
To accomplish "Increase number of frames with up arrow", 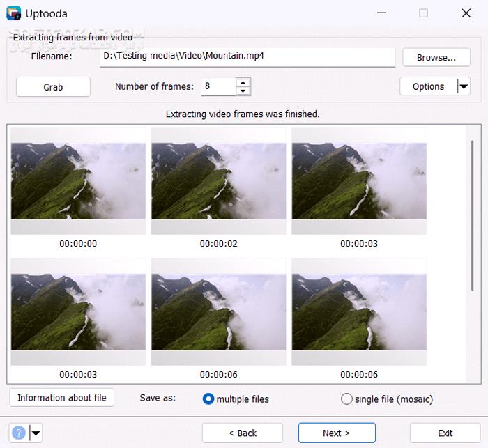I will click(x=243, y=82).
